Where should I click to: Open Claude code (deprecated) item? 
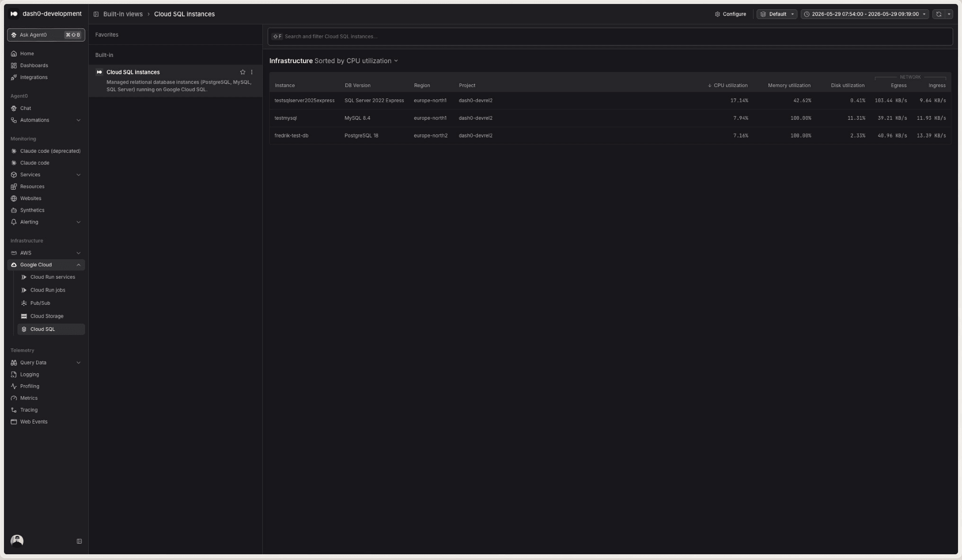tap(46, 151)
